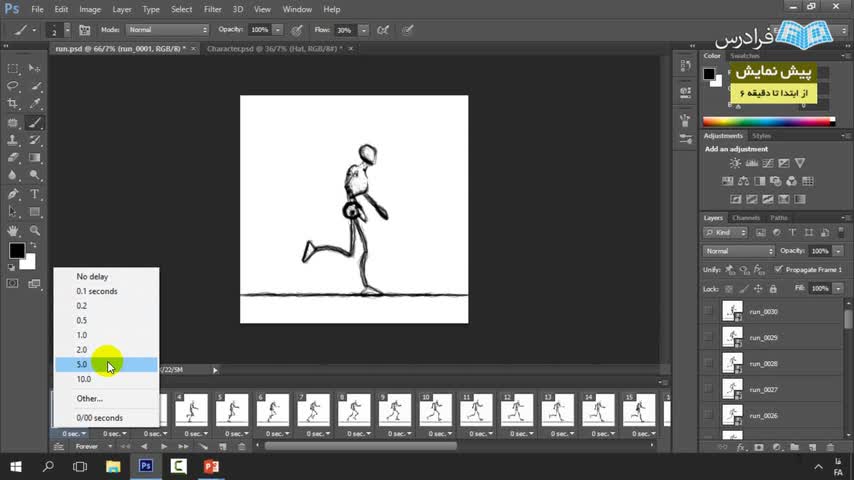Switch to the Swatches tab

pos(745,56)
